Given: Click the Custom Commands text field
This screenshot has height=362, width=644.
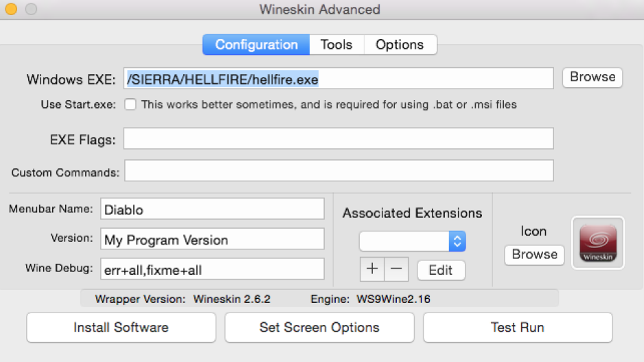Looking at the screenshot, I should (x=339, y=170).
